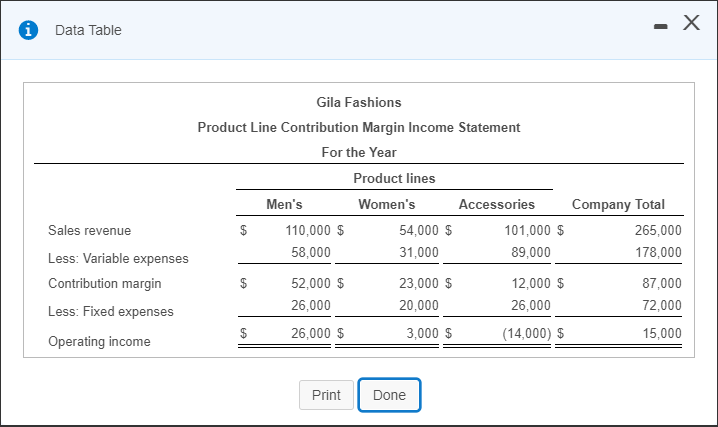Click the Men's column header
The width and height of the screenshot is (718, 427).
284,204
